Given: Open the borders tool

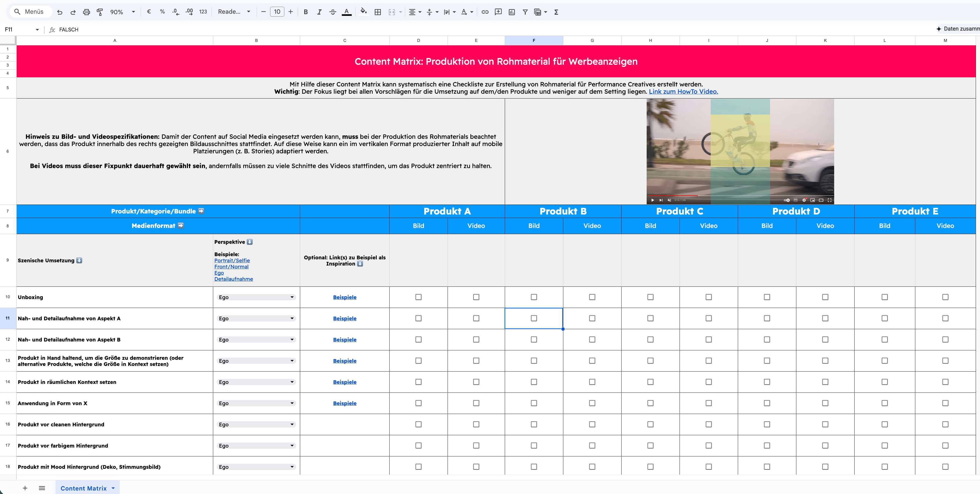Looking at the screenshot, I should (x=378, y=12).
